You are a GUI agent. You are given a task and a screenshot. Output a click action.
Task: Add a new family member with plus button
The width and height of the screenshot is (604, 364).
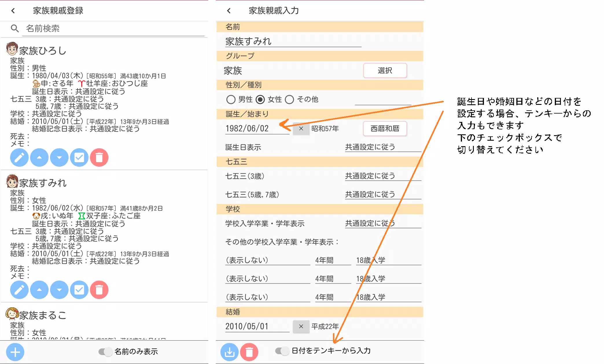pos(15,352)
